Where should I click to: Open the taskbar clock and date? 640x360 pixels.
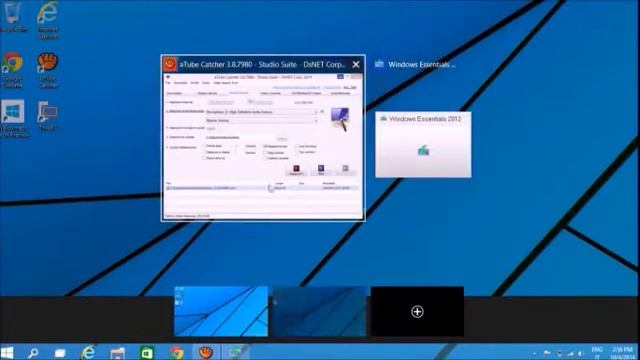click(x=622, y=353)
